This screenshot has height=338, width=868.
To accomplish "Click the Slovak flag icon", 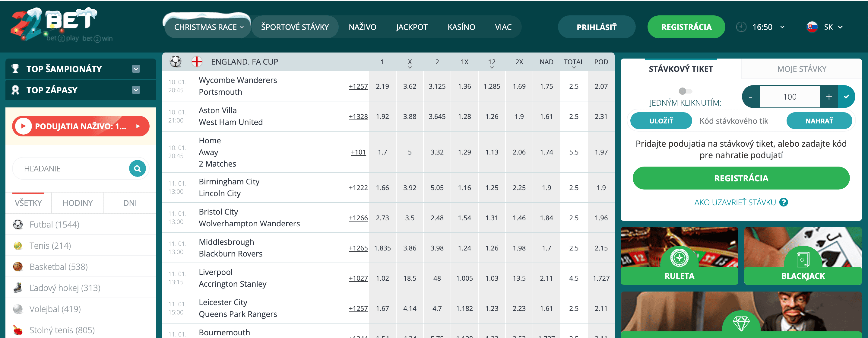I will click(813, 27).
